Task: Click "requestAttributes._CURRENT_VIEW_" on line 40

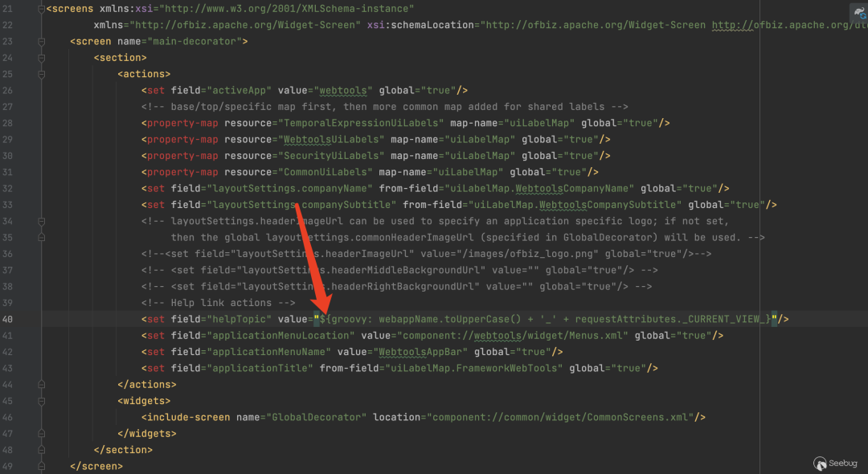Action: pyautogui.click(x=670, y=319)
